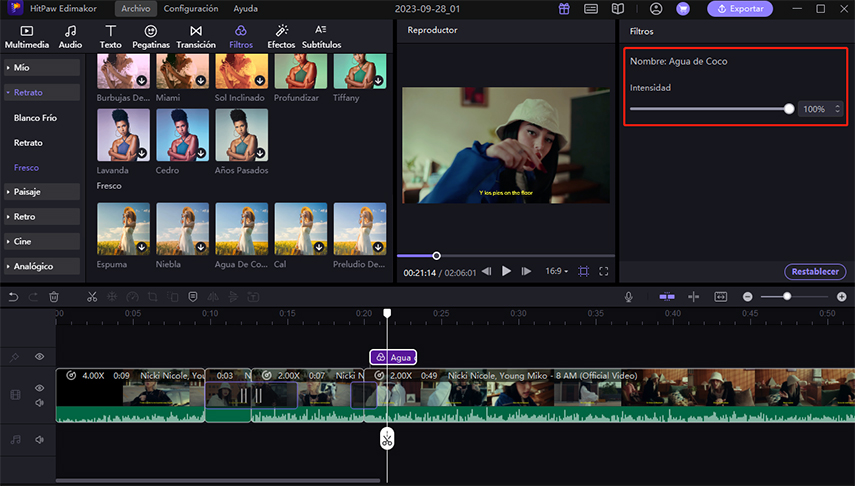Select the Años Pasados filter thumbnail

tap(242, 135)
